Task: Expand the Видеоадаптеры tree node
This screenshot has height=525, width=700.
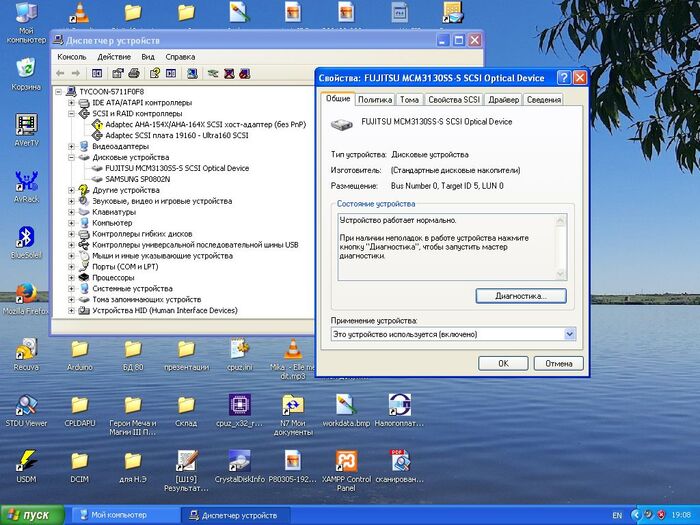Action: 71,146
